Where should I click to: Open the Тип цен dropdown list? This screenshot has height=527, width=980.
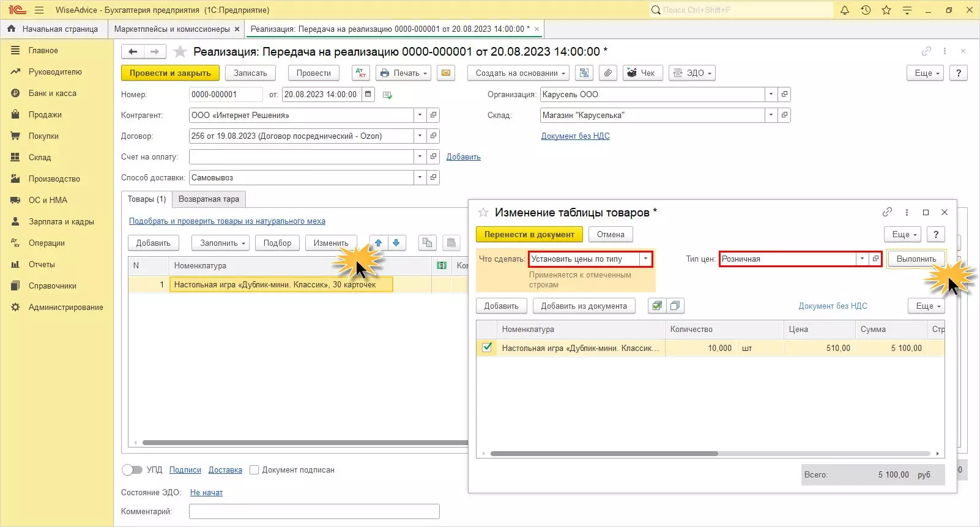click(x=862, y=259)
